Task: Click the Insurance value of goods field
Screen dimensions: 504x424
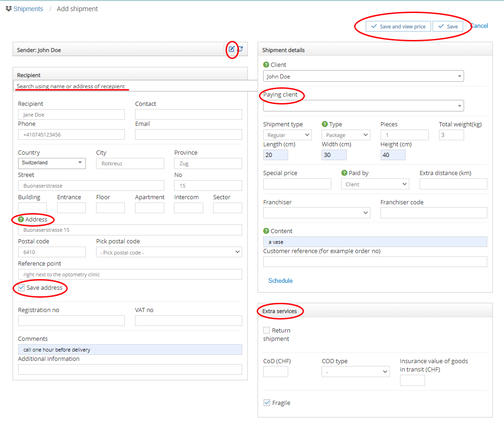Action: [x=413, y=380]
